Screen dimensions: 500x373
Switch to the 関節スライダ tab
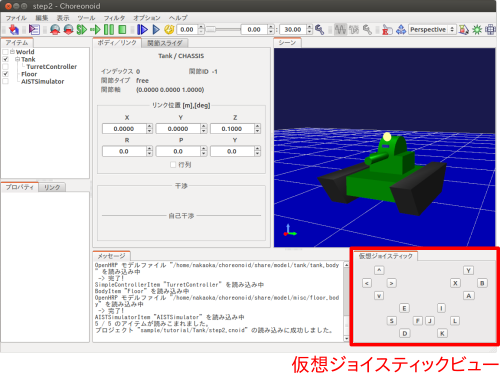click(x=165, y=43)
